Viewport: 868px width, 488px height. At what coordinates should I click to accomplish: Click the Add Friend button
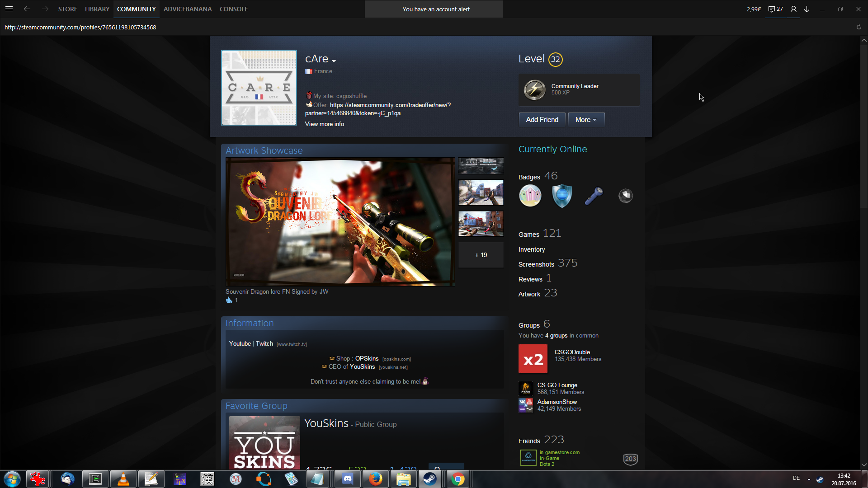[542, 120]
